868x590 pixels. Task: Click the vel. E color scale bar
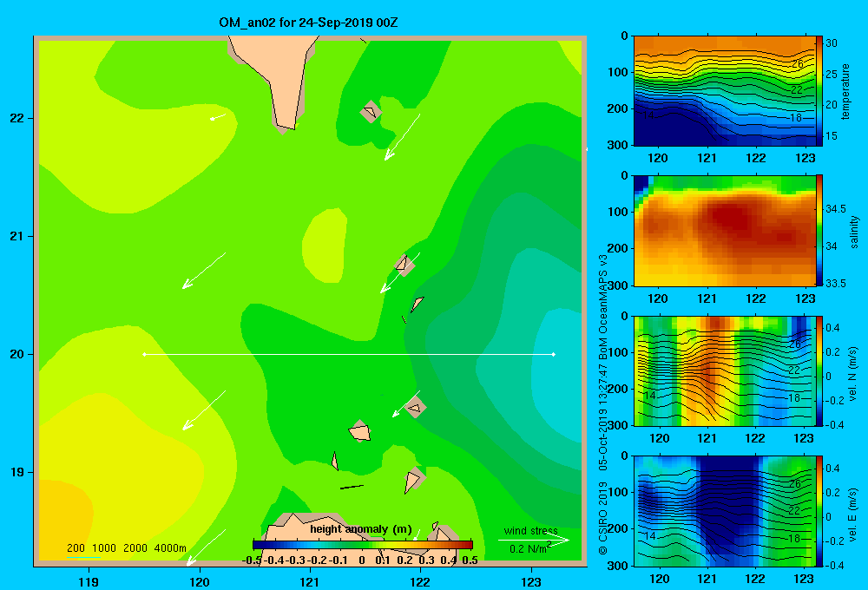coord(819,511)
